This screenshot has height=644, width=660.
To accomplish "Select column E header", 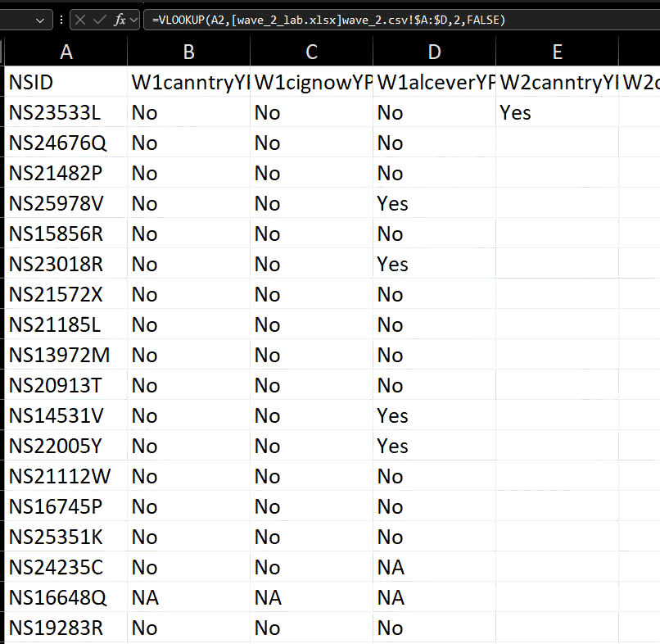I will [x=557, y=52].
